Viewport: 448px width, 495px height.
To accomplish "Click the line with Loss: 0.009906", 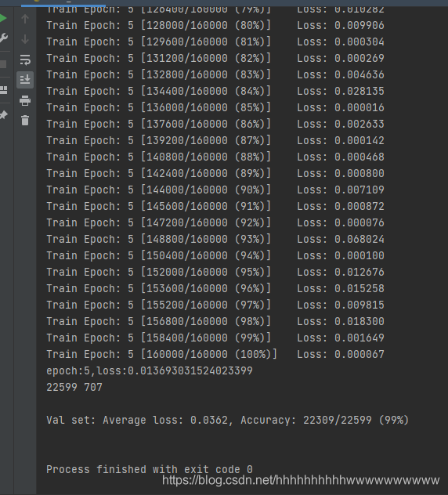I will tap(215, 25).
